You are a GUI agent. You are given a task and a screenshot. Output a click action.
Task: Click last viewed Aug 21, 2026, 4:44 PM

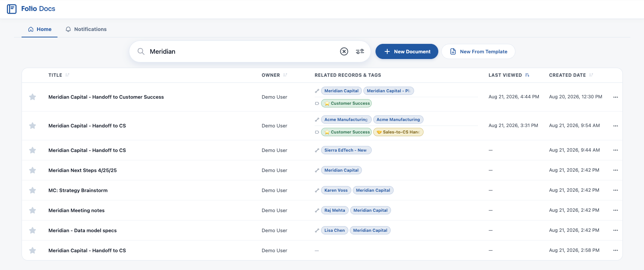[x=514, y=97]
